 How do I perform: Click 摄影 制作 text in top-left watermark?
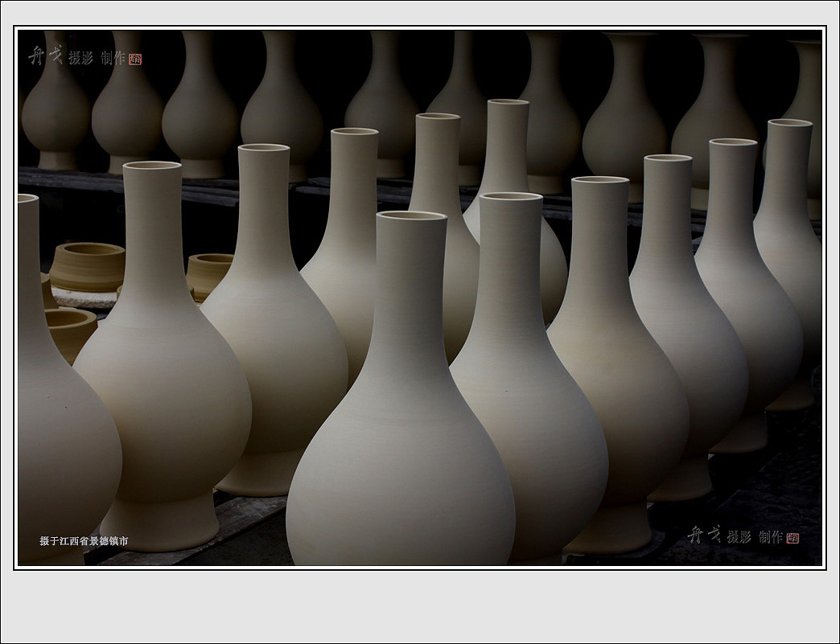coord(97,58)
